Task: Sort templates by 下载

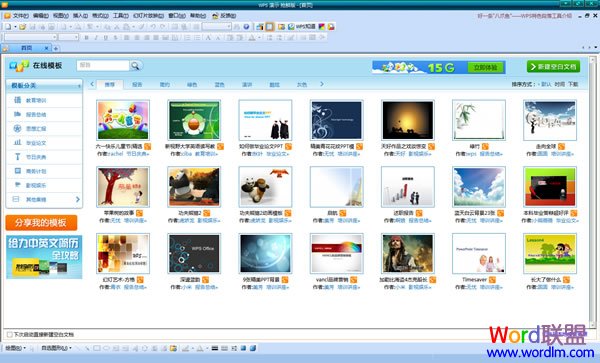Action: click(x=573, y=84)
